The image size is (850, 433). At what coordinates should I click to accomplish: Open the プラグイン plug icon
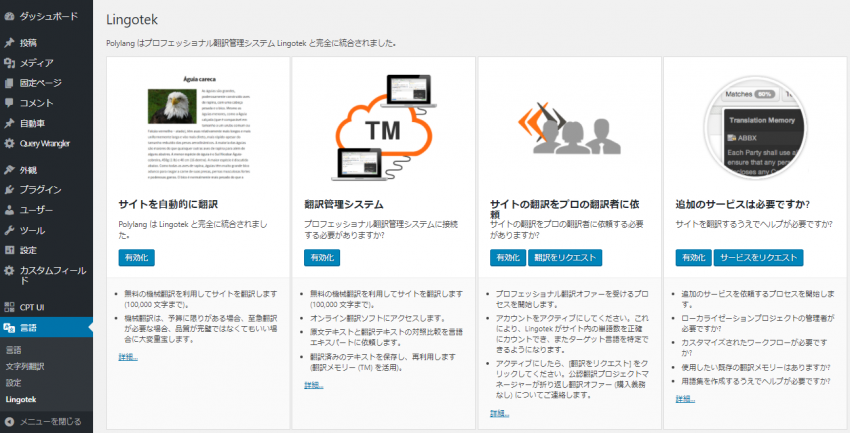(9, 190)
